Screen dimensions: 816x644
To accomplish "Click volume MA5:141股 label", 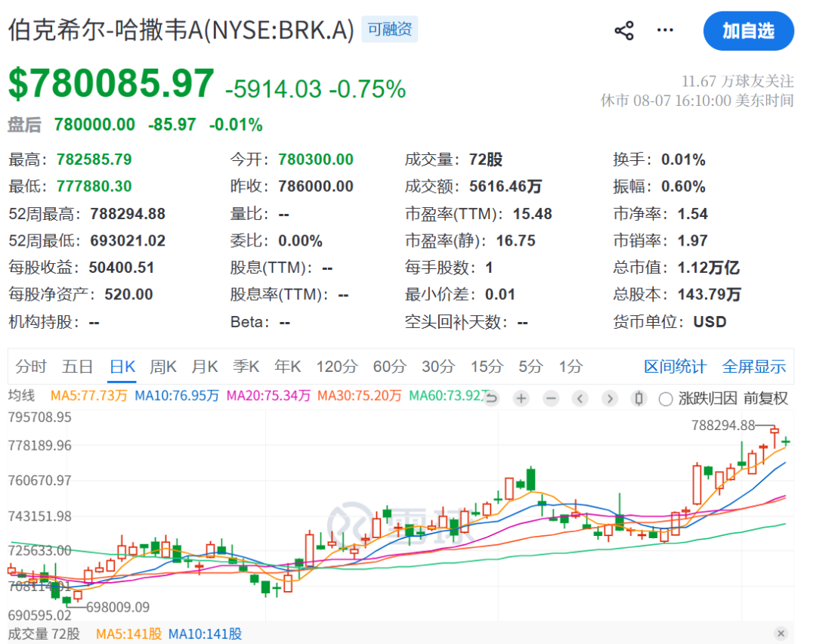I will click(x=129, y=633).
